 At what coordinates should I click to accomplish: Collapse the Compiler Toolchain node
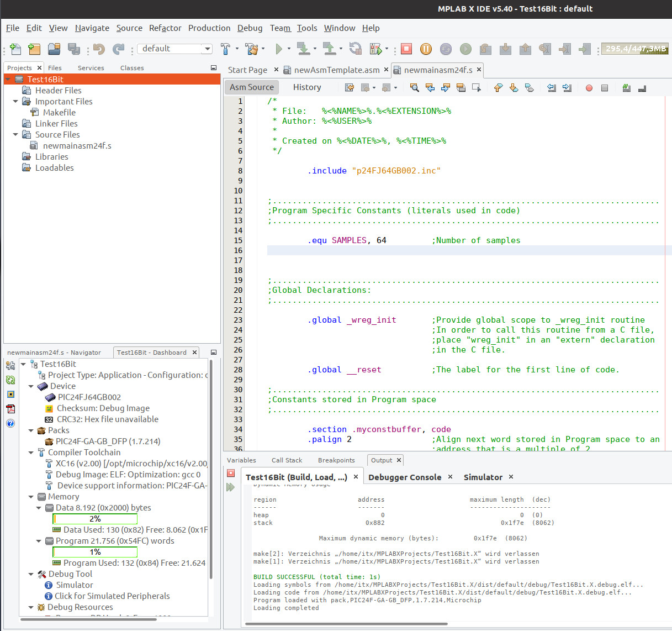click(31, 453)
